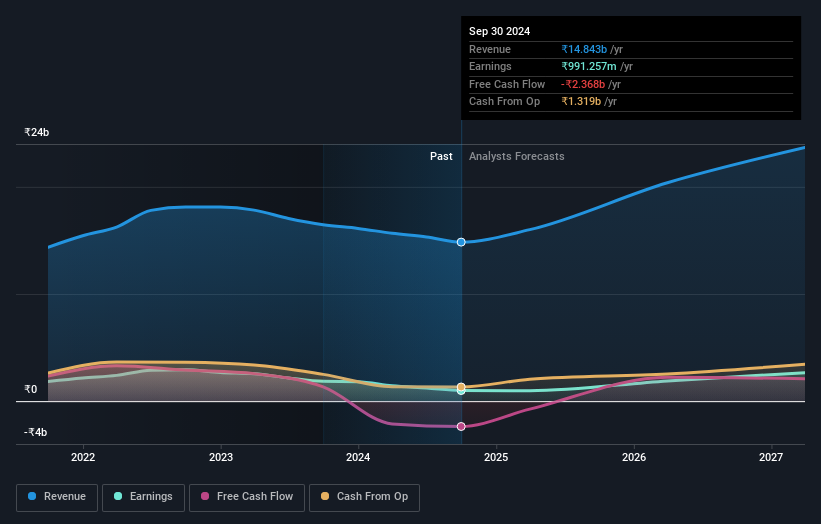The image size is (821, 524).
Task: Click the ₹991.257m earnings value
Action: (x=589, y=66)
